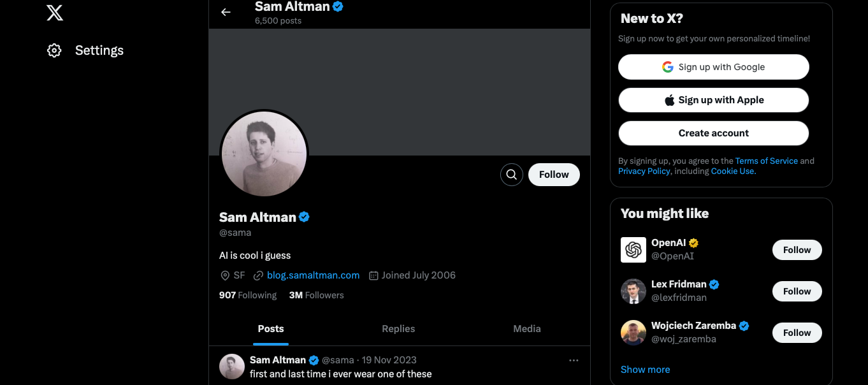Visit blog.samaltman.com from the bio
Screen dimensions: 868x385
tap(313, 275)
